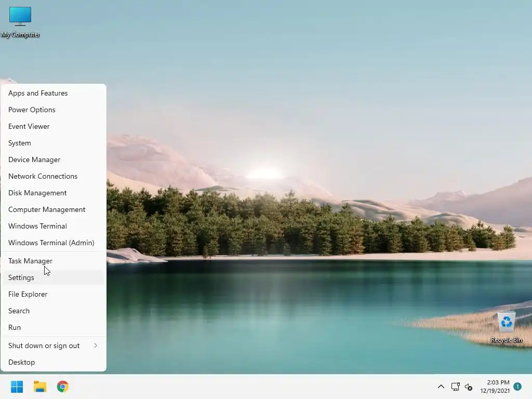Launch Device Manager
The width and height of the screenshot is (532, 399).
pos(54,159)
